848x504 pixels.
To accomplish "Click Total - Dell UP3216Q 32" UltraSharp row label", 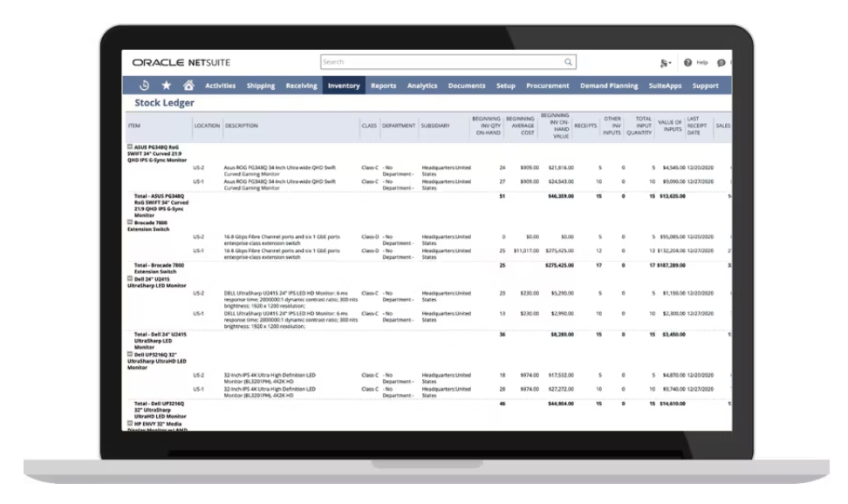I will tap(160, 410).
